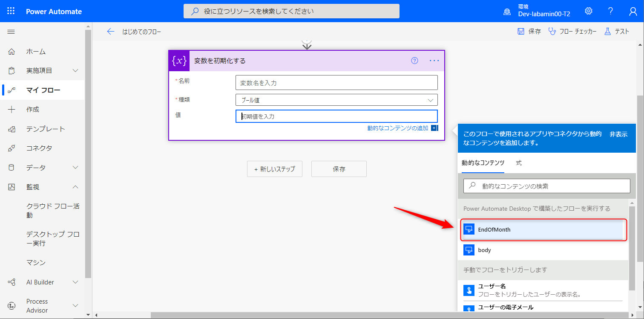644x319 pixels.
Task: Expand the Process Advisor sidebar section
Action: point(75,305)
